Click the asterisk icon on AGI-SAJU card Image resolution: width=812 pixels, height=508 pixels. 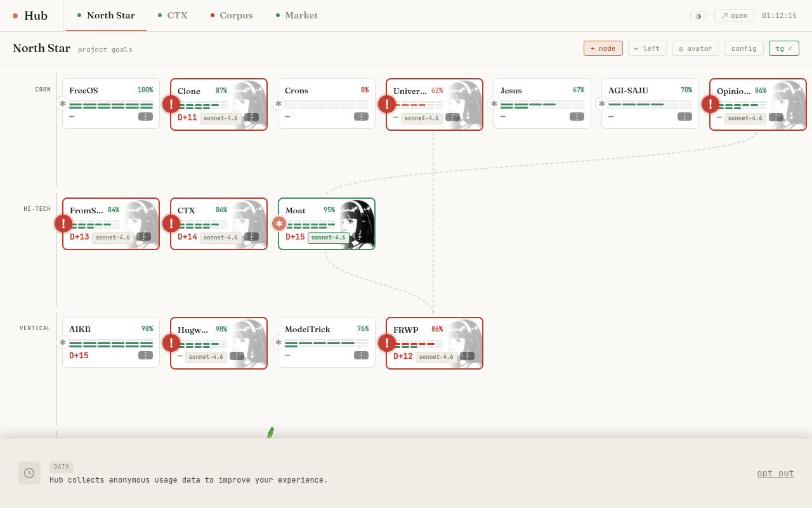[602, 104]
